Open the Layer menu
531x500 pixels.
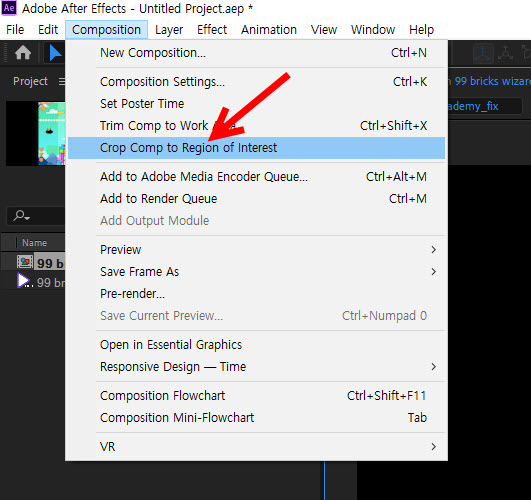coord(169,30)
